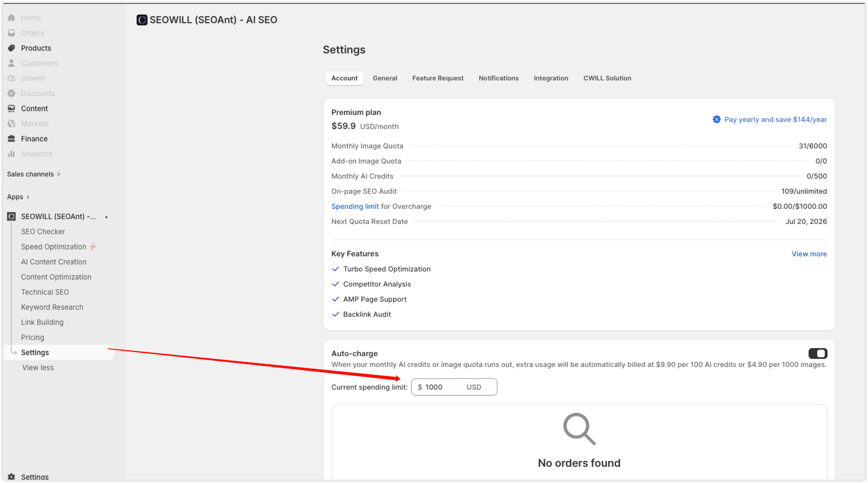Open Products in the sidebar
Viewport: 868px width, 483px height.
36,48
